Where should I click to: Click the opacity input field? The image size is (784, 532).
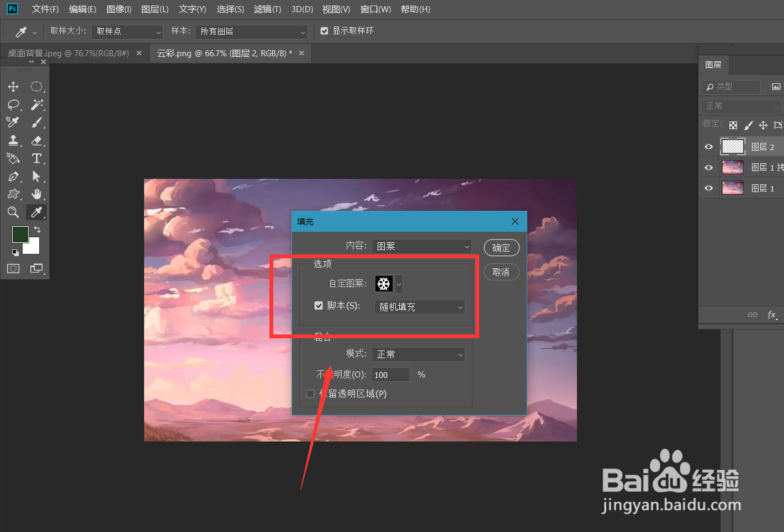point(391,375)
